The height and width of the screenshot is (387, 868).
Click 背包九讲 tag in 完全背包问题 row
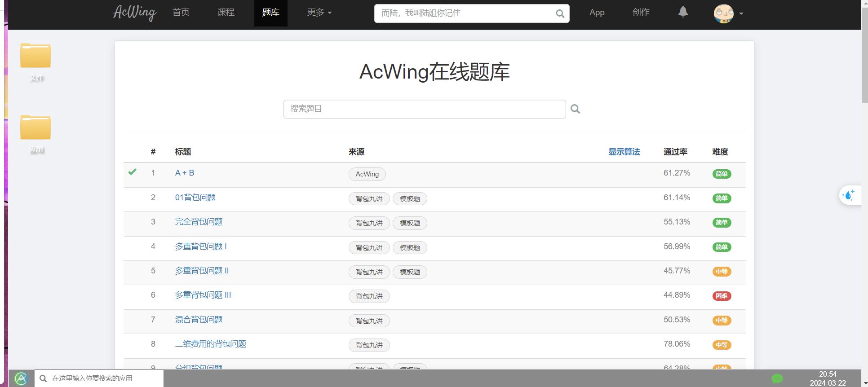(x=369, y=223)
